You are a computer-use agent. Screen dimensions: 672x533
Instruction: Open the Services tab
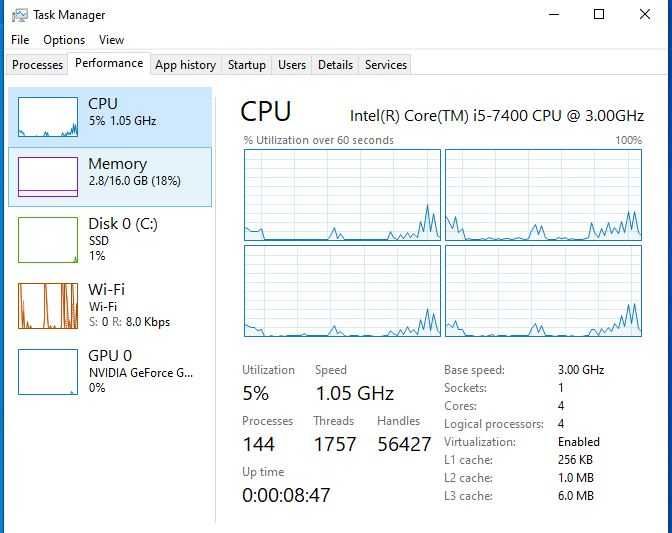386,65
